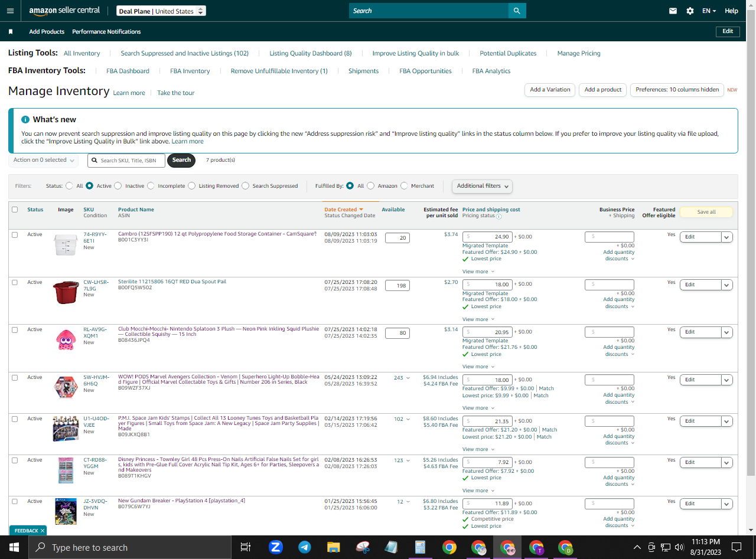This screenshot has height=559, width=756.
Task: Open Edit dropdown arrow for Cambro row
Action: pyautogui.click(x=727, y=237)
